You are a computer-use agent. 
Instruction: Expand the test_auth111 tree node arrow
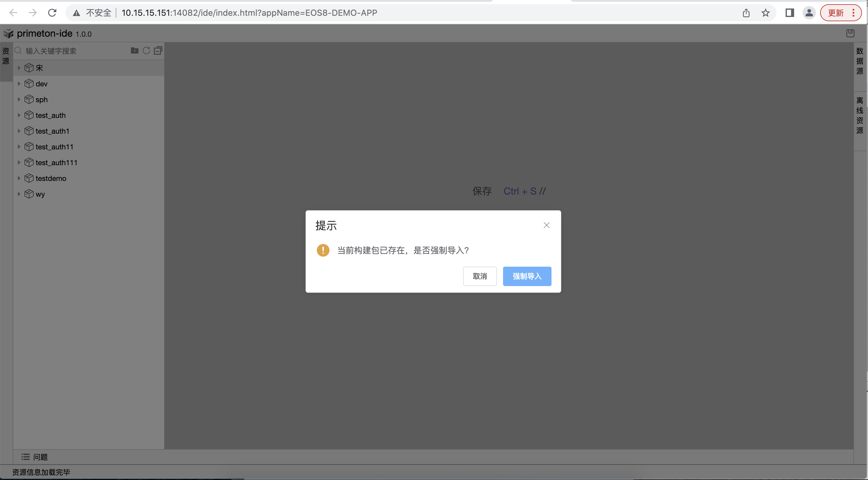tap(19, 162)
